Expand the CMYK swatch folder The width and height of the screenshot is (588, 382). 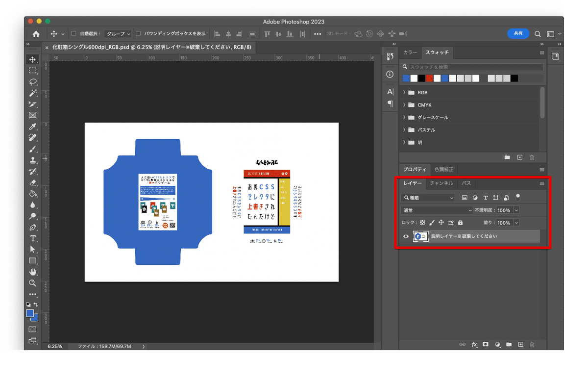(404, 105)
